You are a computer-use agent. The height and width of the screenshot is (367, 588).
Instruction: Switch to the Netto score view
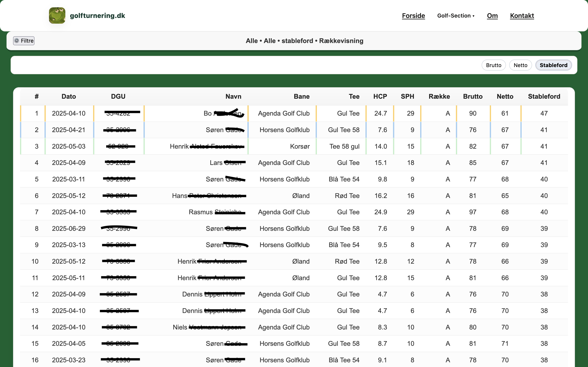520,65
